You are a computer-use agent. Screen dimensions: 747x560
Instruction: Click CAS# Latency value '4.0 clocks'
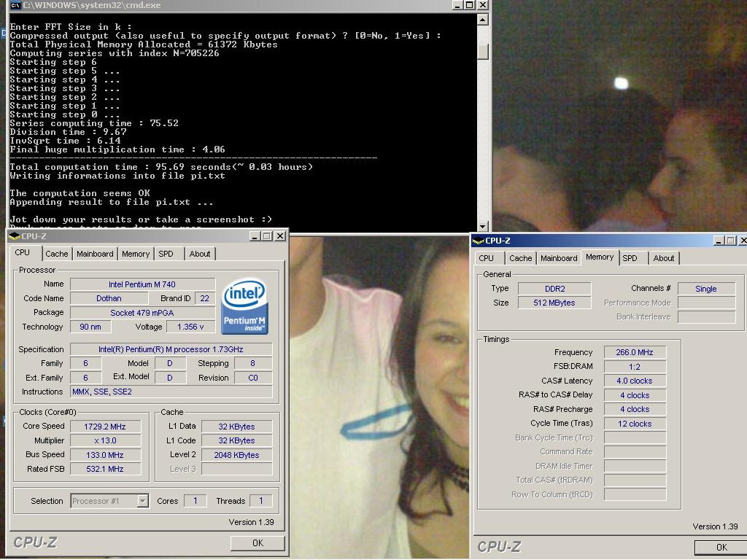click(635, 381)
